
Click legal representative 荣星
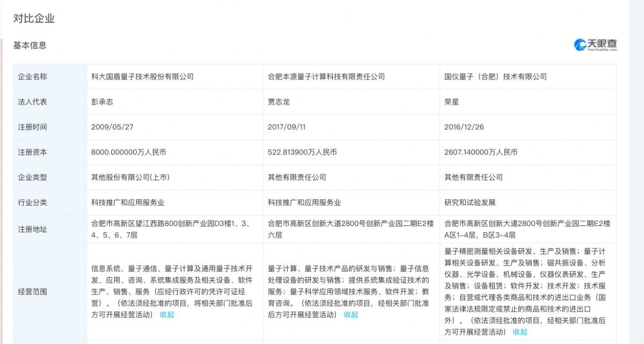pyautogui.click(x=452, y=102)
